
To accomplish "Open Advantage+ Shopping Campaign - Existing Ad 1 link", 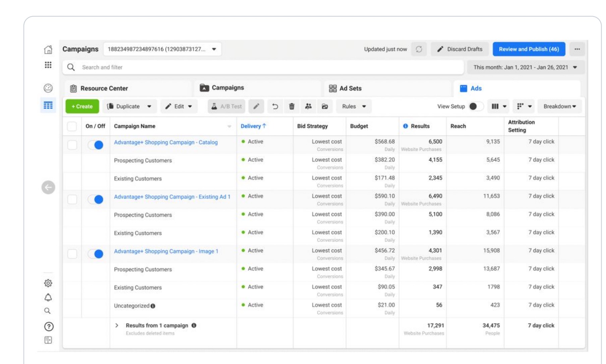I will 172,197.
